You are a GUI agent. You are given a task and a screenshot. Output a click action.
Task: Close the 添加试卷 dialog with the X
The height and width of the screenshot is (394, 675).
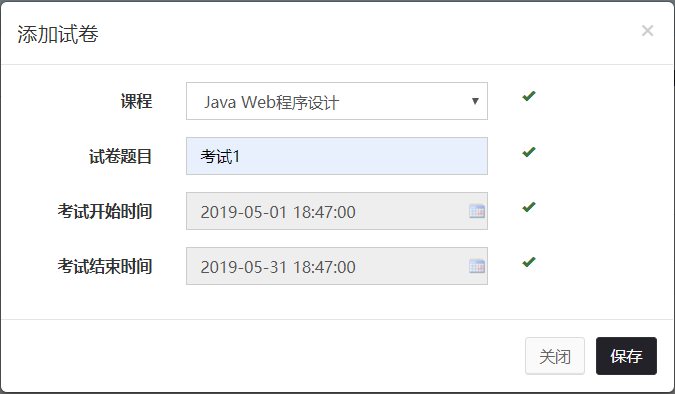[x=647, y=31]
